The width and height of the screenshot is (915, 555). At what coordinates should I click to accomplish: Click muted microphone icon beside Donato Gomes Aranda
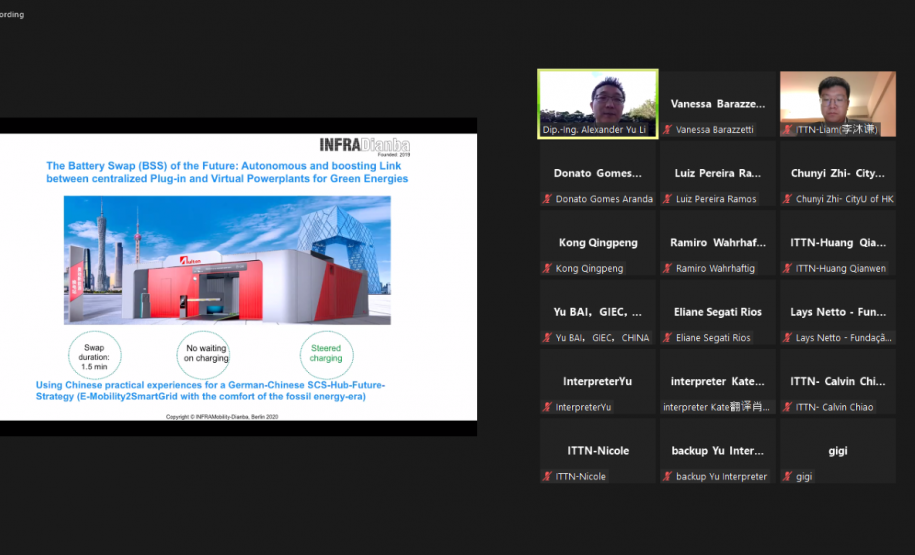click(547, 199)
